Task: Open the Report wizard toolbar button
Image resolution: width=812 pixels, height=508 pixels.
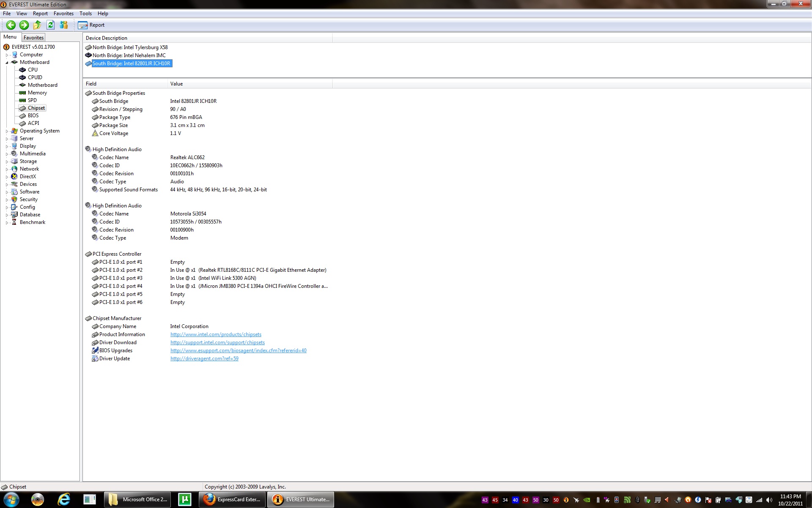Action: (x=91, y=25)
